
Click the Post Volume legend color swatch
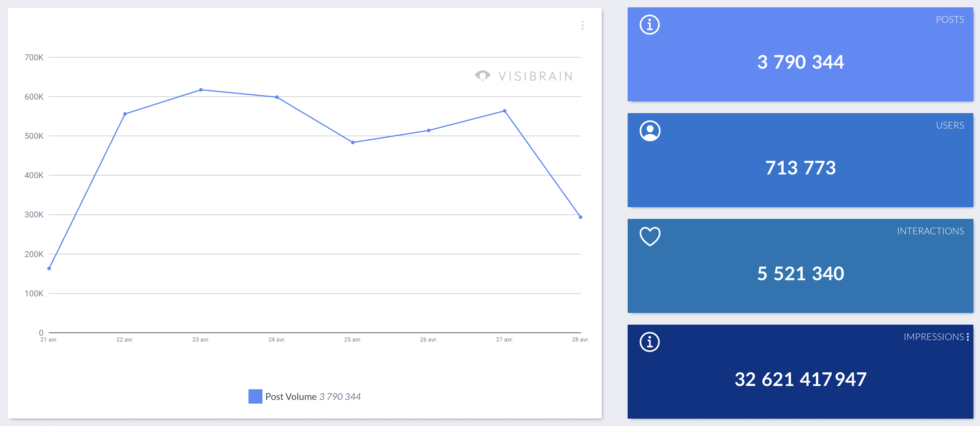[x=255, y=396]
